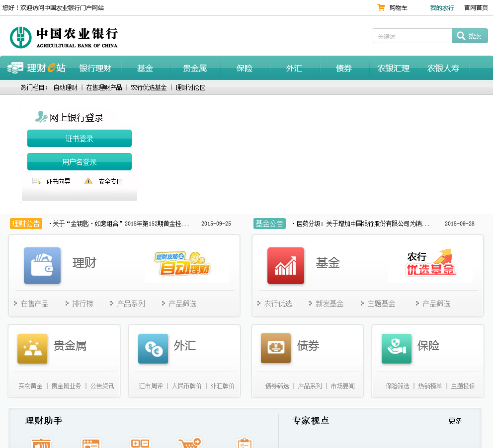Open 实物黄金 link
This screenshot has height=448, width=493.
(x=30, y=386)
